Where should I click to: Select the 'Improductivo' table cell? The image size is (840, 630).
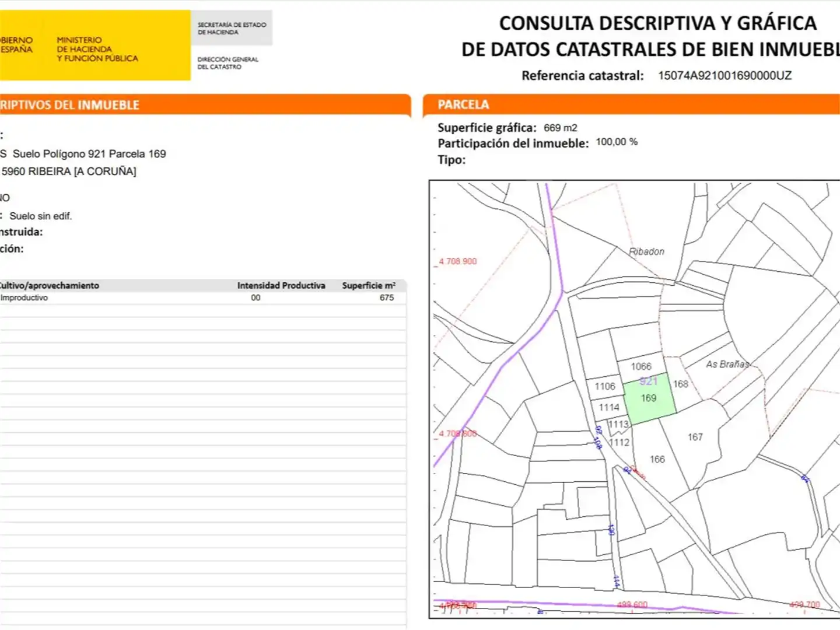[24, 297]
